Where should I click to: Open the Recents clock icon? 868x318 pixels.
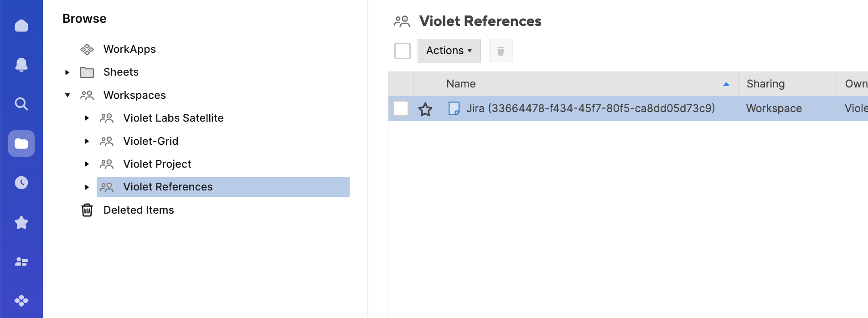[x=21, y=183]
